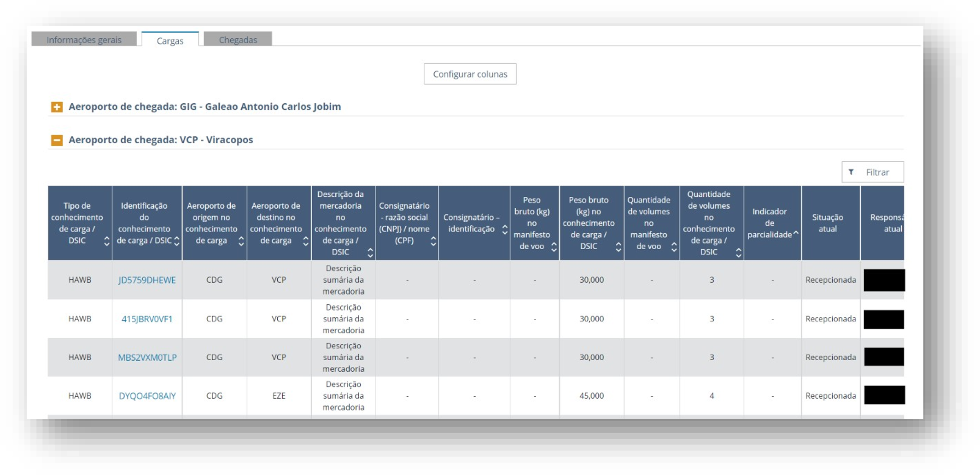
Task: Click weight 45,000 in DYQO4FO8AIY row
Action: (x=591, y=396)
